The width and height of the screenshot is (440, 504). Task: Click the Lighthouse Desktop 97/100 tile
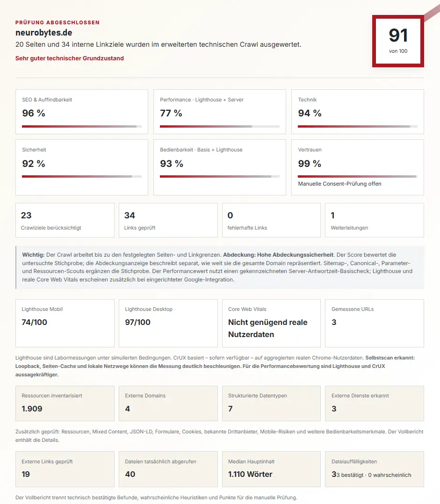tap(168, 323)
